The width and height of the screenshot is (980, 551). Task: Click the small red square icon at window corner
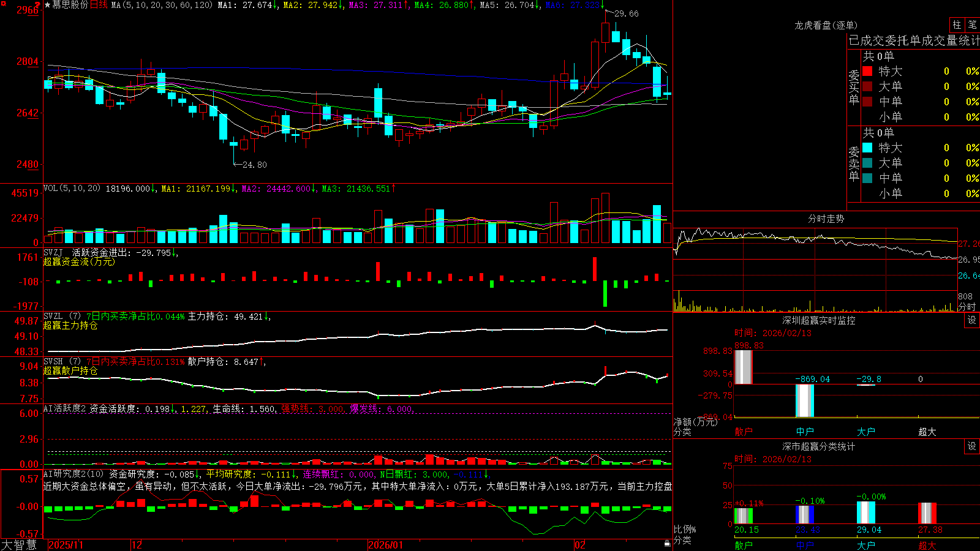[3, 4]
